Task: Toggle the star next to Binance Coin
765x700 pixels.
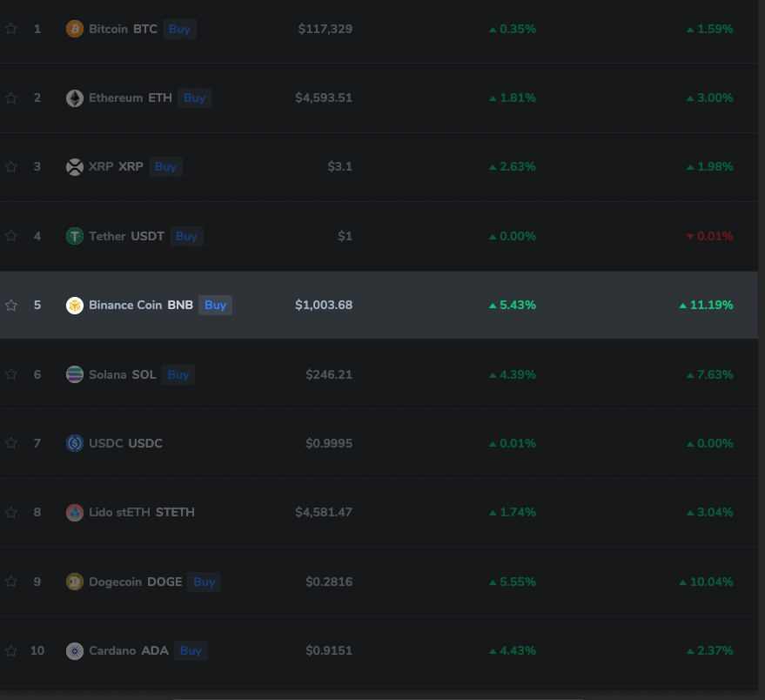Action: (11, 305)
